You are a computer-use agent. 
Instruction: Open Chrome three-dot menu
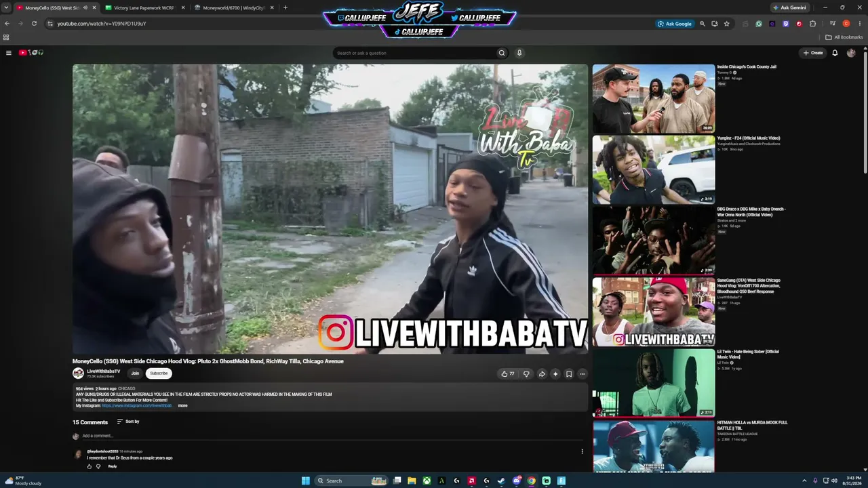tap(859, 24)
